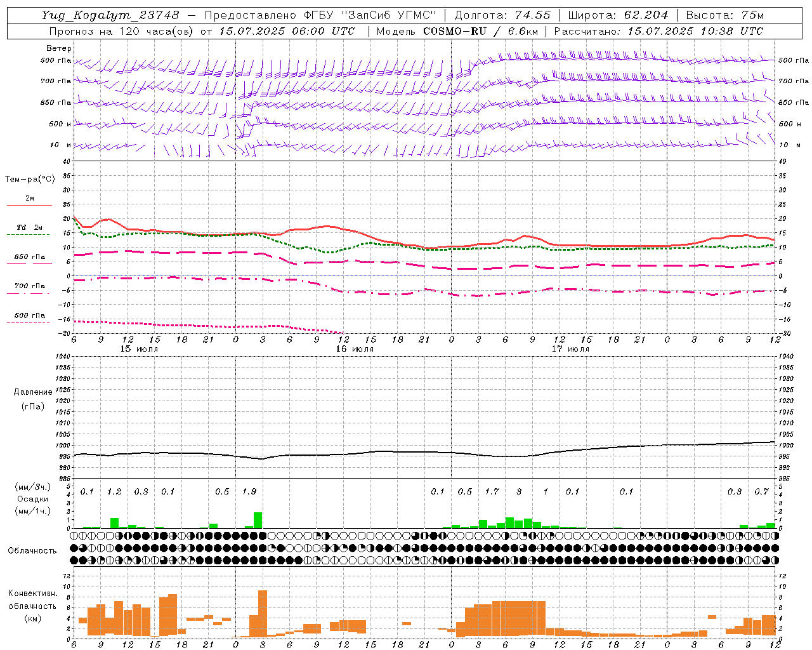Click the 850 гПа legend entry in temperature panel
The height and width of the screenshot is (650, 812).
tap(30, 257)
